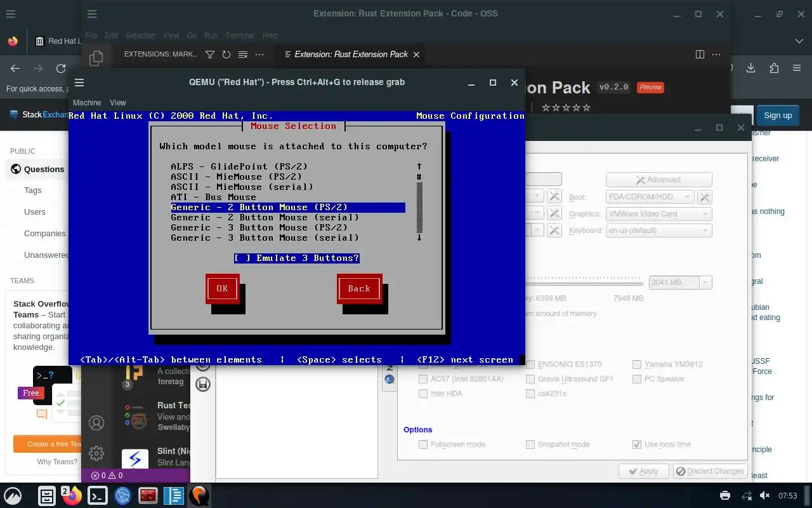
Task: Enable Snapshot mode checkbox
Action: (x=530, y=444)
